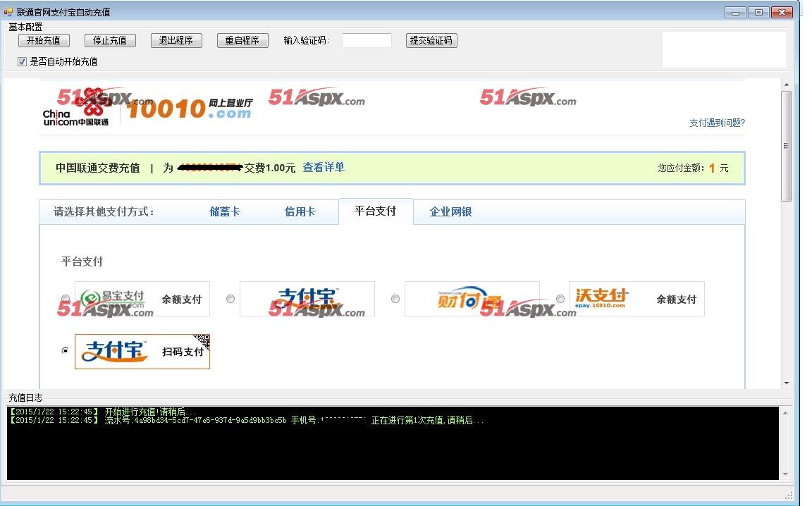Screen dimensions: 812x506
Task: Click the 支付宝 扫码支付 logo tile
Action: pos(142,352)
